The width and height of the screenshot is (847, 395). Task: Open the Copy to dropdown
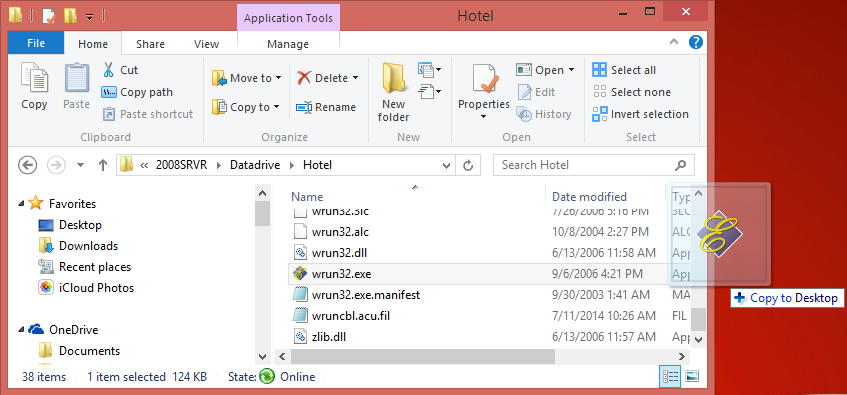click(x=245, y=107)
